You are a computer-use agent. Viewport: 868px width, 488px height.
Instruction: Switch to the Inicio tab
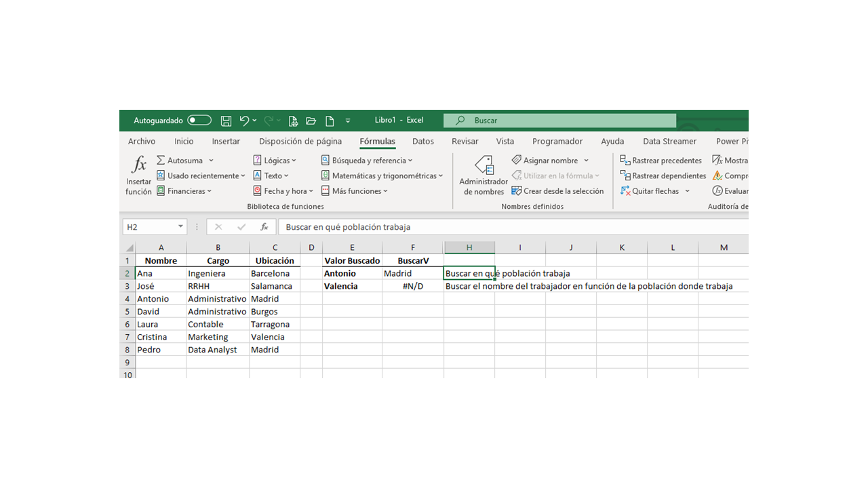184,142
